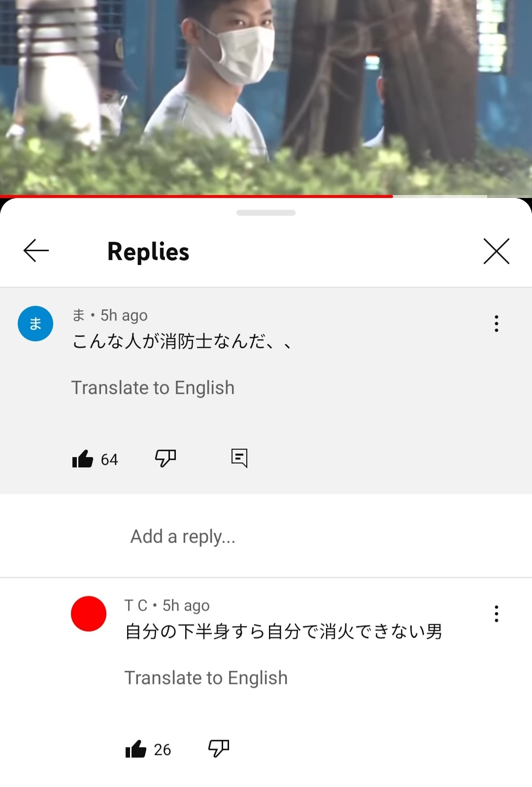Translate T C's reply to English

pyautogui.click(x=206, y=678)
